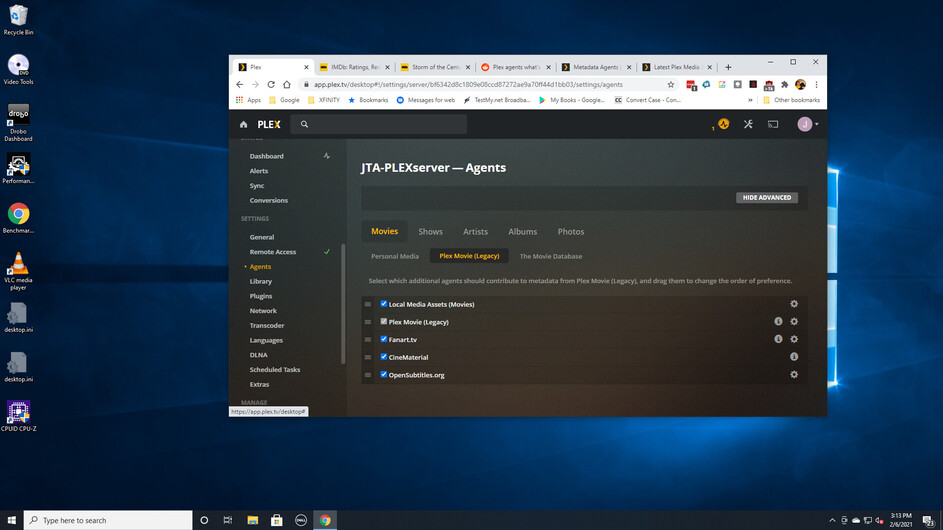Open Library settings in sidebar
This screenshot has height=530, width=943.
tap(260, 282)
